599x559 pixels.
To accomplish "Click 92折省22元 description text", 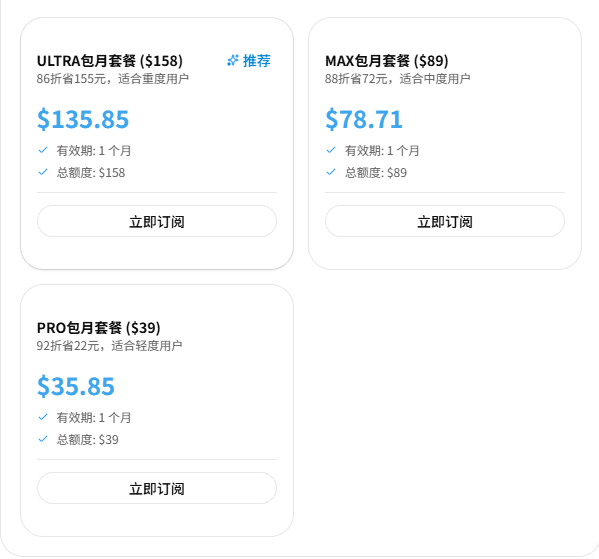I will [109, 346].
